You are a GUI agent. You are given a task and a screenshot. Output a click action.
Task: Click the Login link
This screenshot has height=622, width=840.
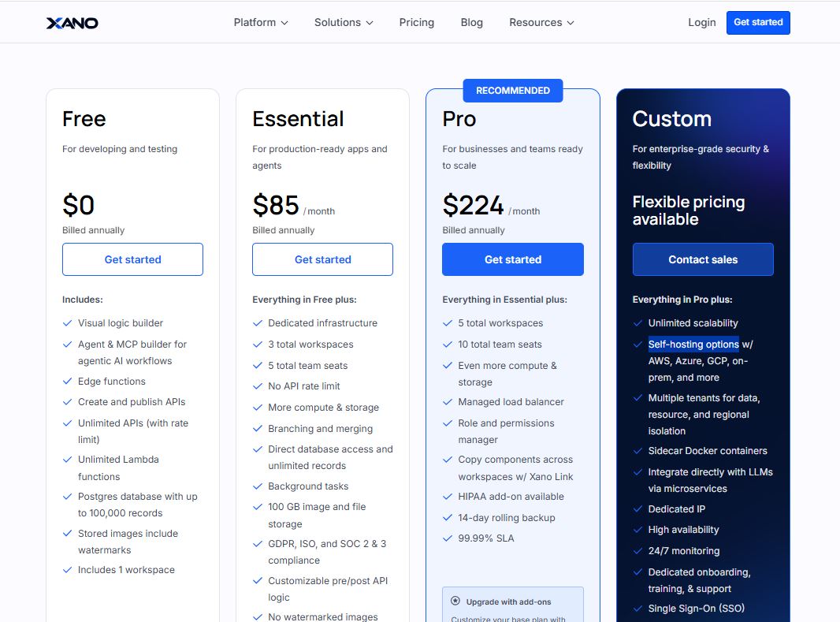(x=701, y=23)
